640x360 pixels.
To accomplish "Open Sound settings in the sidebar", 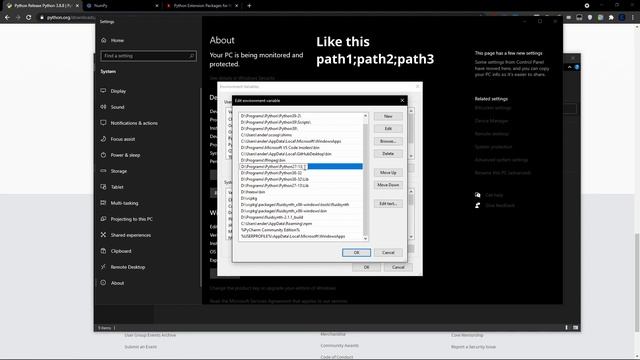I will 117,107.
